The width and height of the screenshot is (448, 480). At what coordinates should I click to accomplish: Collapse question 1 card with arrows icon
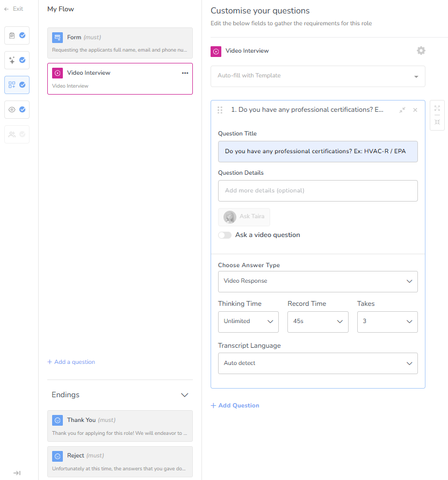tap(402, 110)
